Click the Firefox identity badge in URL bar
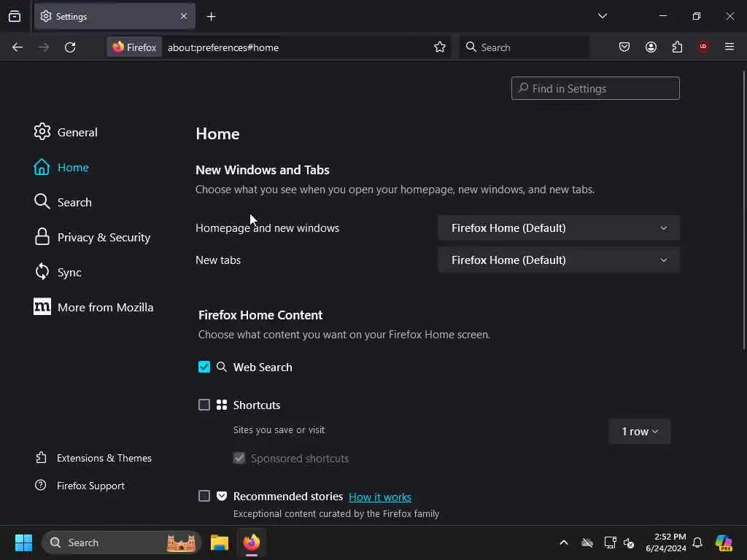This screenshot has height=560, width=747. tap(134, 47)
